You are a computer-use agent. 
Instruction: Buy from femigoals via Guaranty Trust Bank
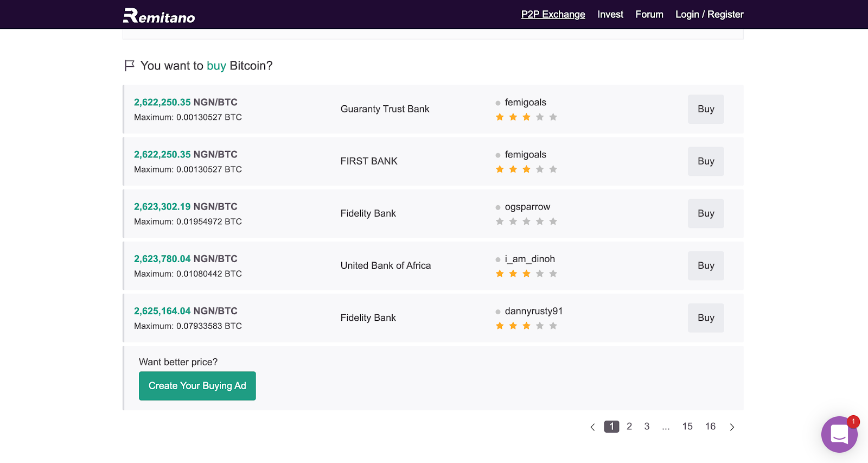coord(706,109)
